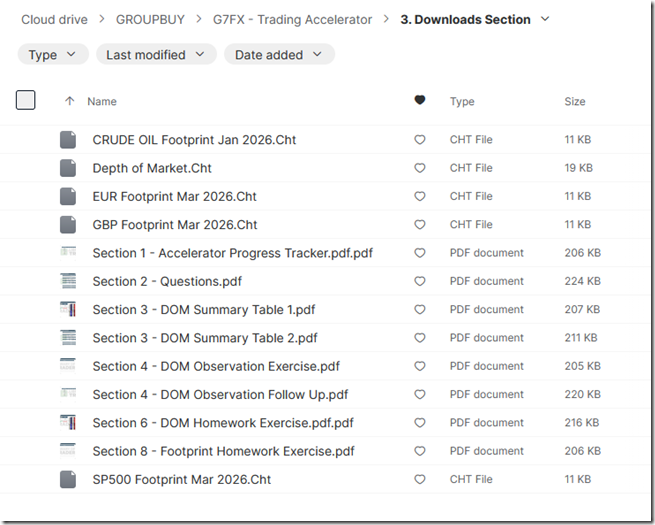Image resolution: width=655 pixels, height=525 pixels.
Task: Click Section 2 - Questions PDF thumbnail icon
Action: click(x=68, y=281)
